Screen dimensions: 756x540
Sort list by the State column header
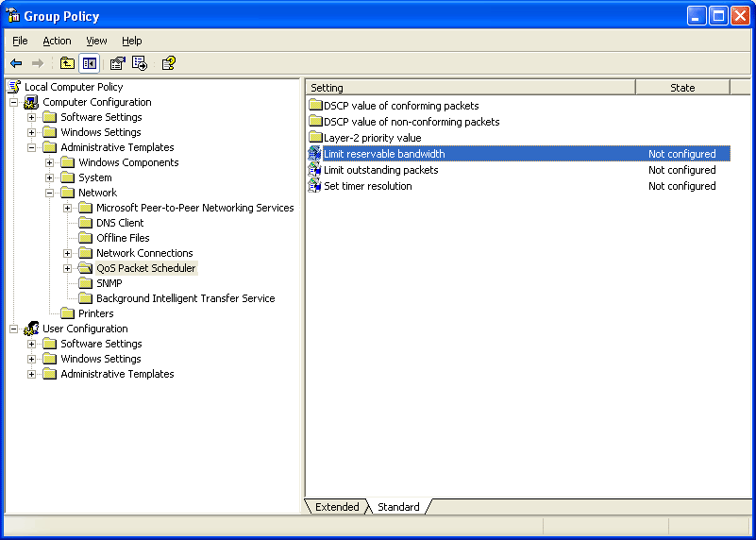[x=682, y=88]
